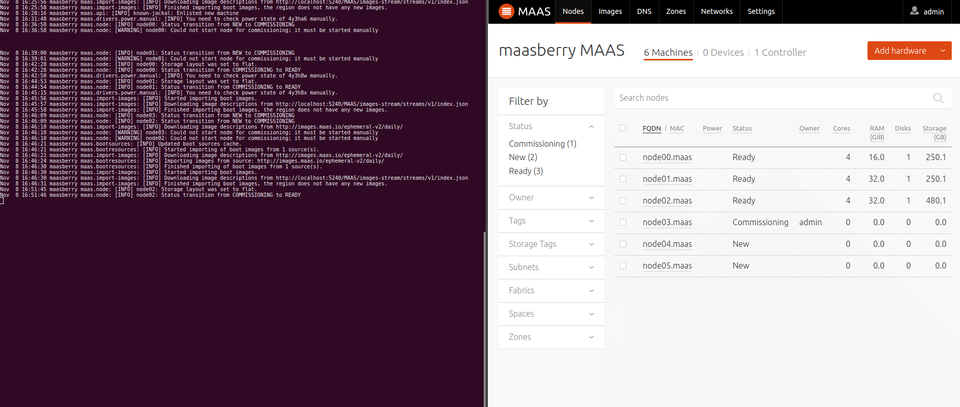Switch column header to MAC
960x407 pixels.
[x=677, y=129]
